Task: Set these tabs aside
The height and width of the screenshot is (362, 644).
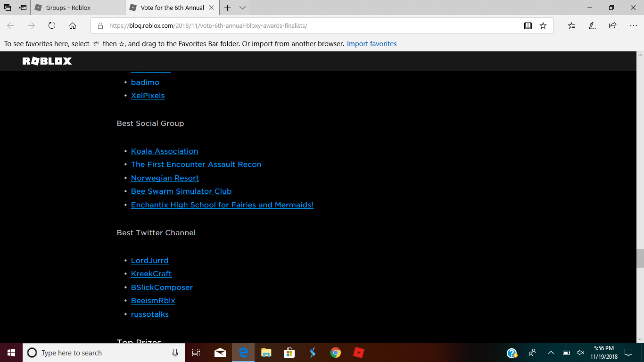Action: coord(23,8)
